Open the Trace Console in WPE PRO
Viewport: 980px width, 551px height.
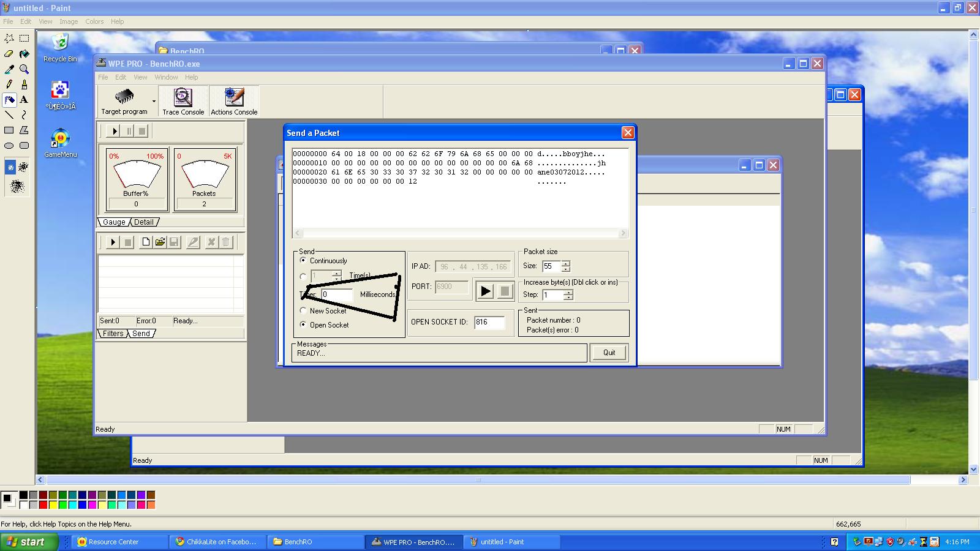[x=183, y=101]
